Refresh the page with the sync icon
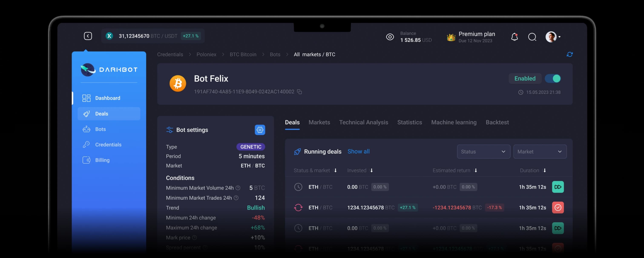The width and height of the screenshot is (644, 258). (x=570, y=54)
